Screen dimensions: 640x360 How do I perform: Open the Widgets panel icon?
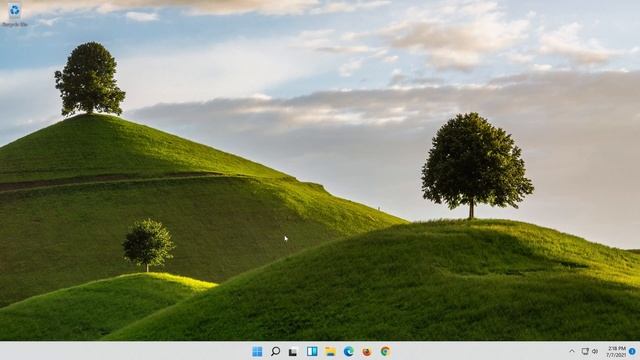[x=312, y=351]
